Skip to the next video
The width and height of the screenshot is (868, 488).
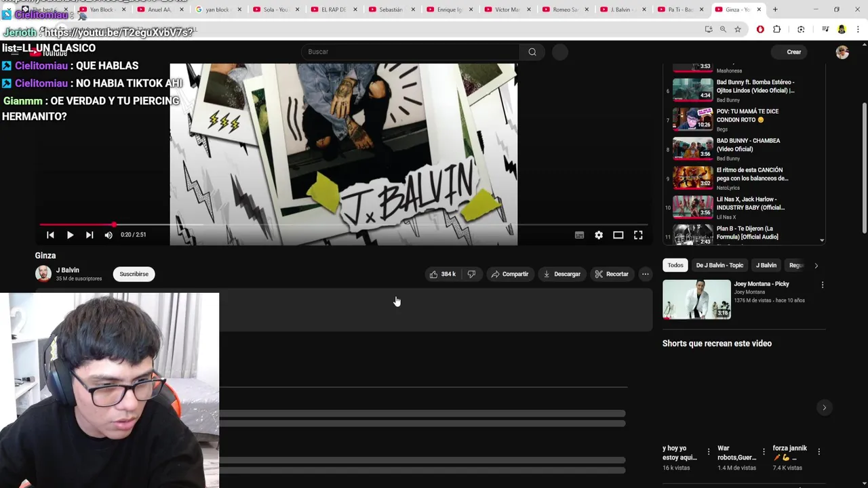coord(90,235)
